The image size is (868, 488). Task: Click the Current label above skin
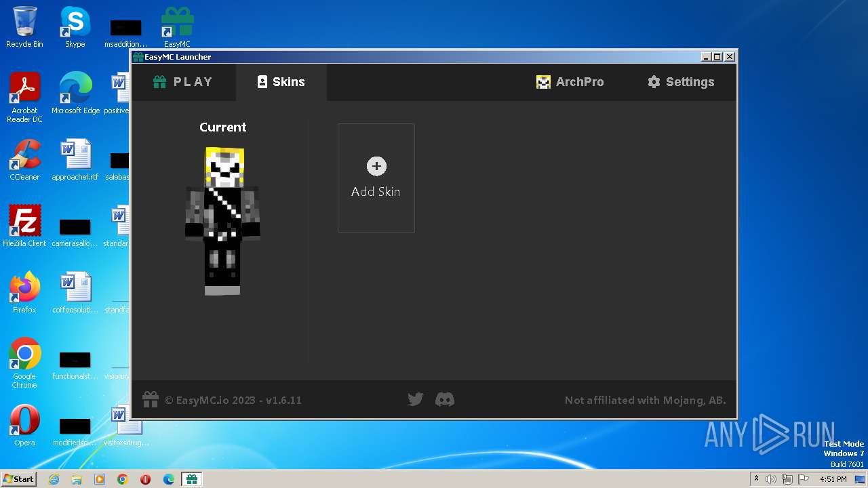point(222,127)
